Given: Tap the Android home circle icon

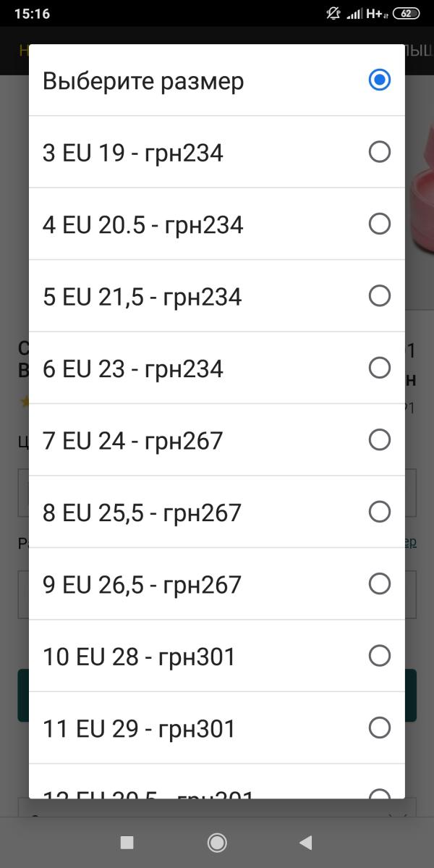Looking at the screenshot, I should (x=217, y=843).
